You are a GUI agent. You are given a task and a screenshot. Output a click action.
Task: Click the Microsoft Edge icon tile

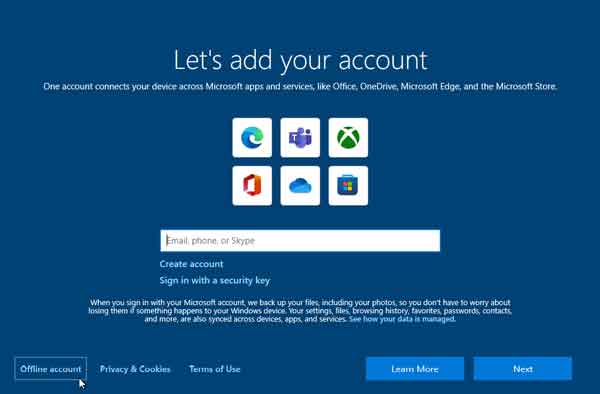click(x=252, y=137)
